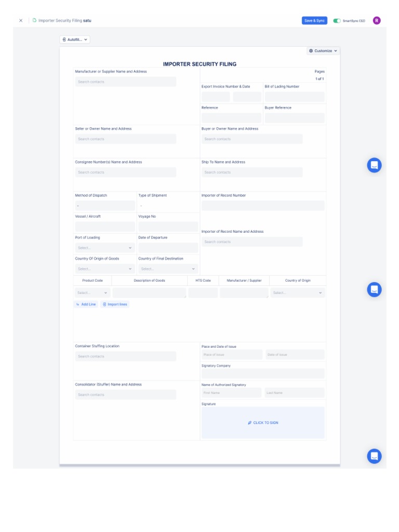Viewport: 399px width, 532px height.
Task: Click the topmost floating chat bubble icon
Action: 374,165
